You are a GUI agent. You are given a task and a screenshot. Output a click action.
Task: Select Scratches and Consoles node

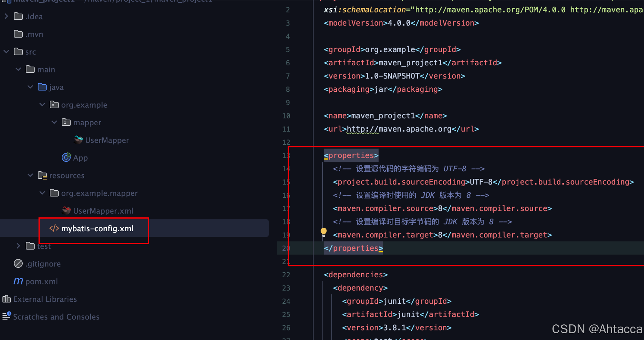pos(56,317)
